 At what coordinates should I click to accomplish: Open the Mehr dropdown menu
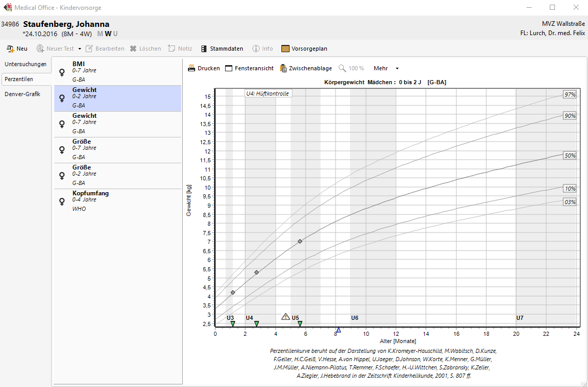click(x=386, y=68)
